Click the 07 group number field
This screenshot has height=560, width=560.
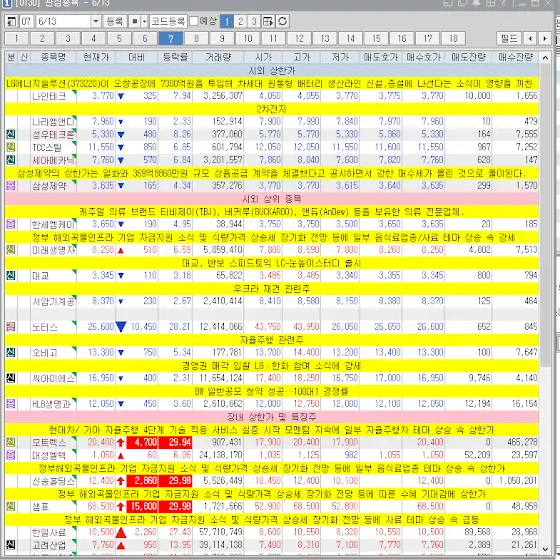click(26, 21)
